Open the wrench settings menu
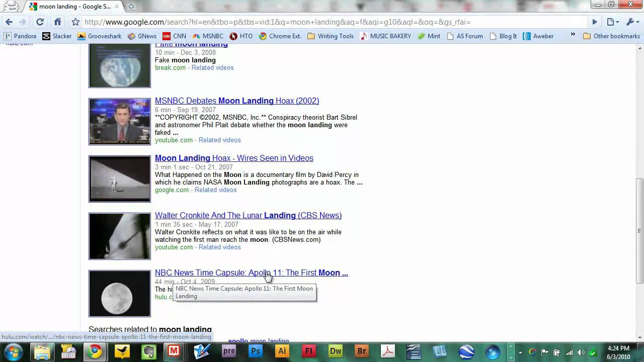The width and height of the screenshot is (644, 362). (x=631, y=22)
